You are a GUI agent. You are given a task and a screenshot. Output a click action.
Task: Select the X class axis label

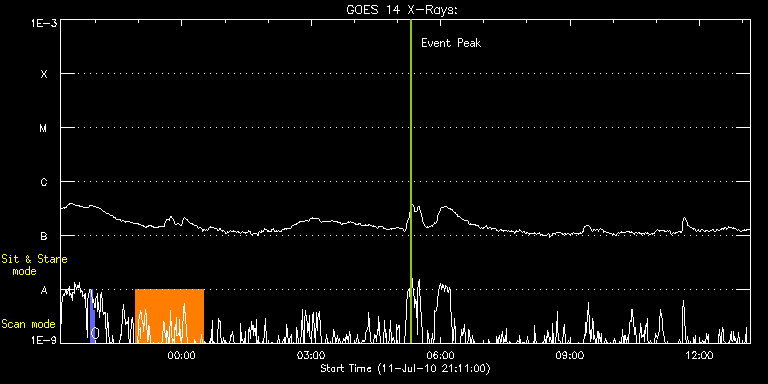[44, 74]
